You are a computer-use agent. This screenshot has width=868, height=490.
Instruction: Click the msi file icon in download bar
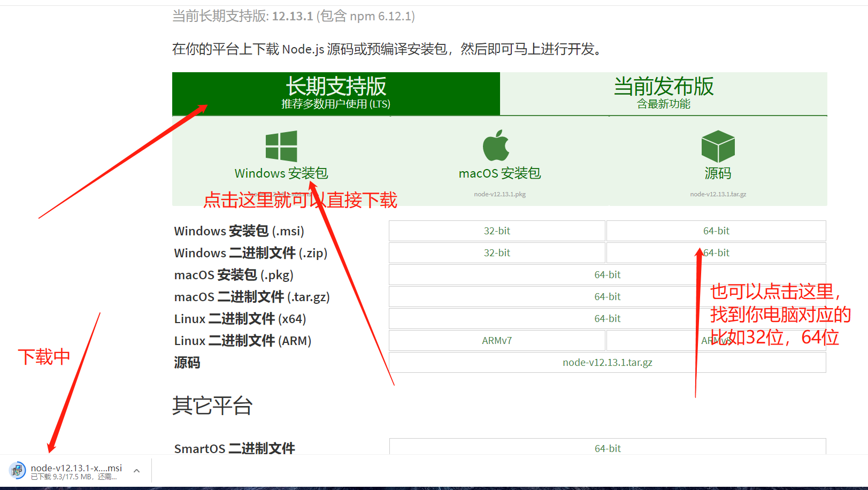[18, 471]
